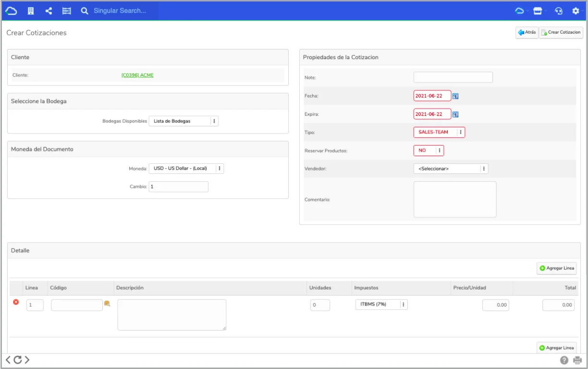Open the table grid icon in top bar
The image size is (588, 369).
pos(67,11)
